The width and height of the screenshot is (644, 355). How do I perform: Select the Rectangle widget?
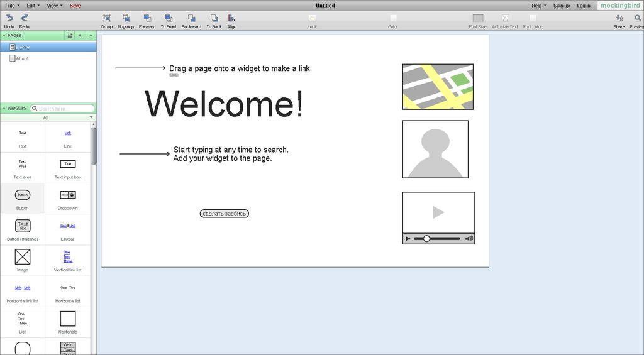pos(68,322)
